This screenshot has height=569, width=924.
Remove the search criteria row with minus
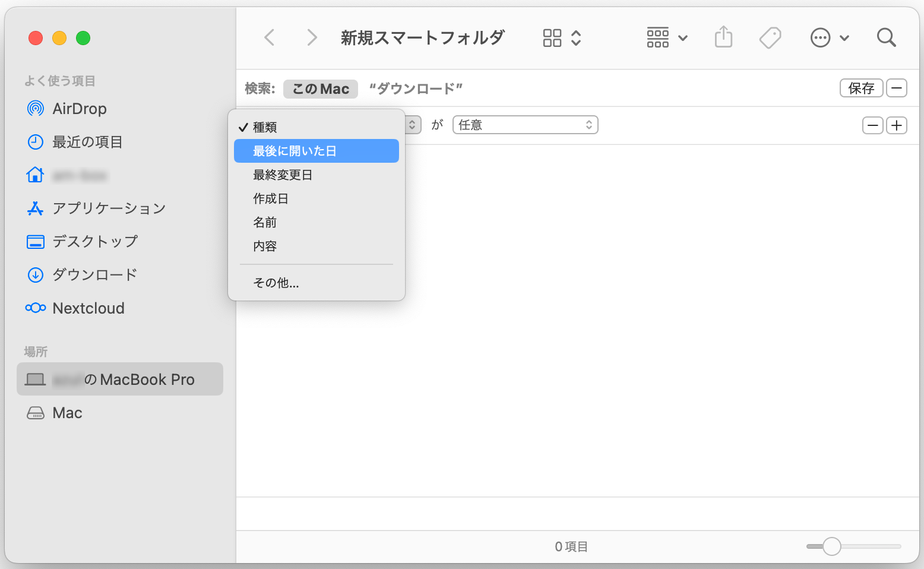tap(872, 125)
